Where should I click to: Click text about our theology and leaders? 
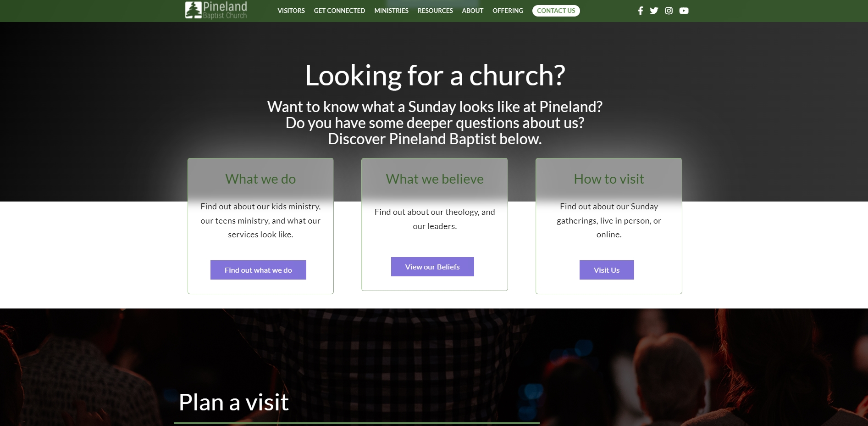(x=435, y=219)
